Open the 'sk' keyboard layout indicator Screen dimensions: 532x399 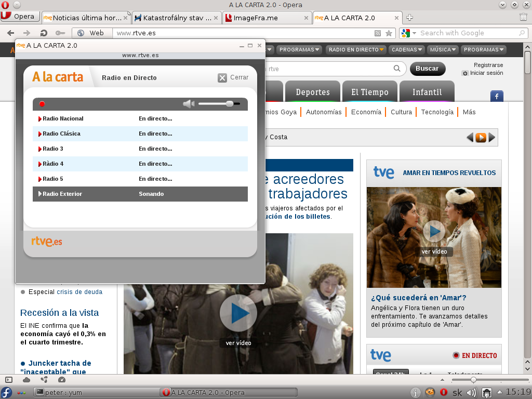[x=457, y=393]
